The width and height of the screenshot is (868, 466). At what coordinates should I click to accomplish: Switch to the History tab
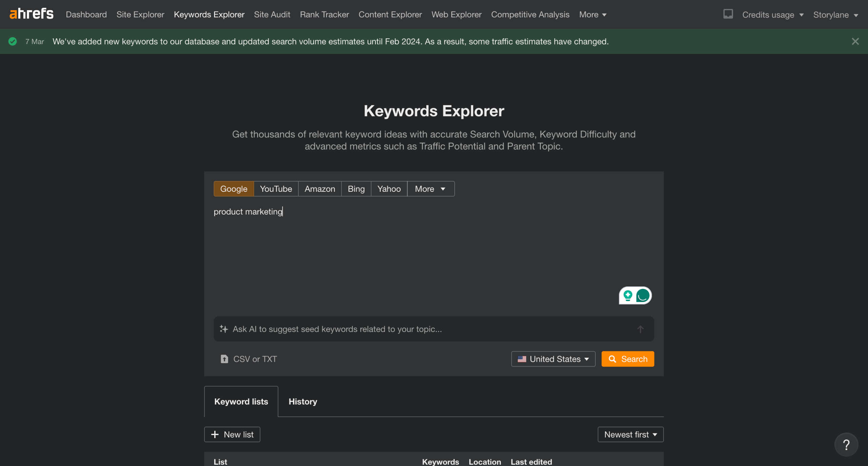[303, 402]
